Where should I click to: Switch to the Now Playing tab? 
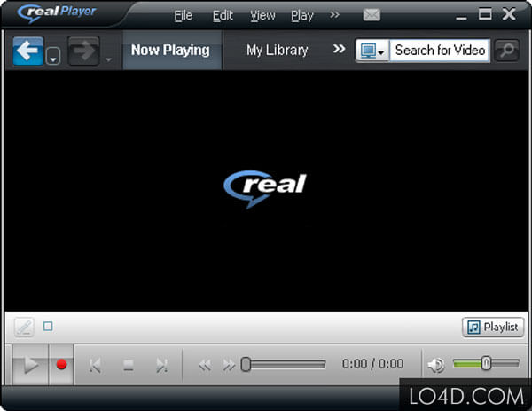coord(170,50)
